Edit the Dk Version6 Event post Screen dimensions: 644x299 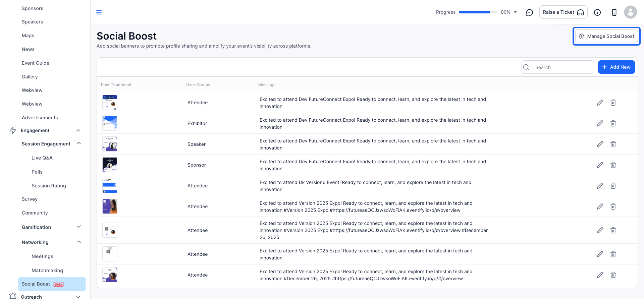tap(600, 186)
